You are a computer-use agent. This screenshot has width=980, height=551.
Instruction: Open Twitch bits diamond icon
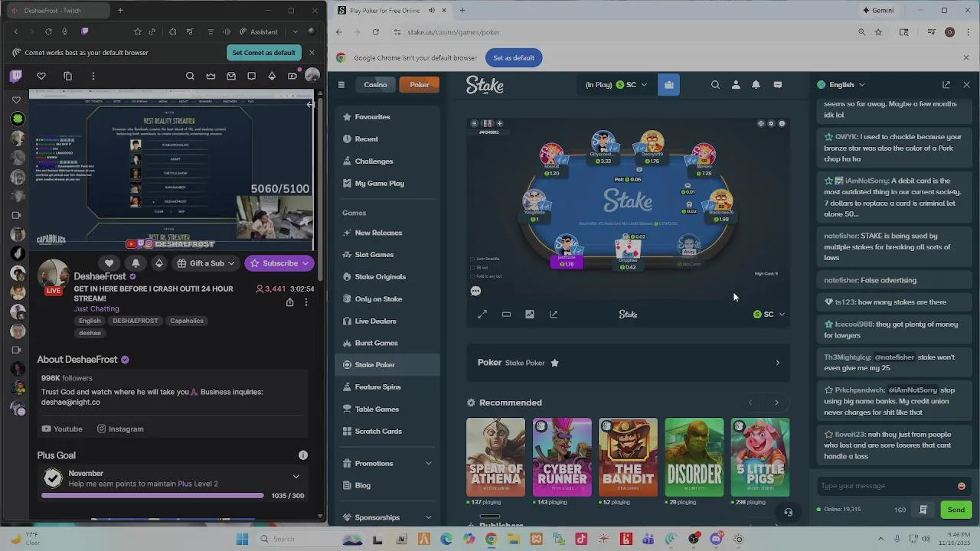(x=272, y=76)
